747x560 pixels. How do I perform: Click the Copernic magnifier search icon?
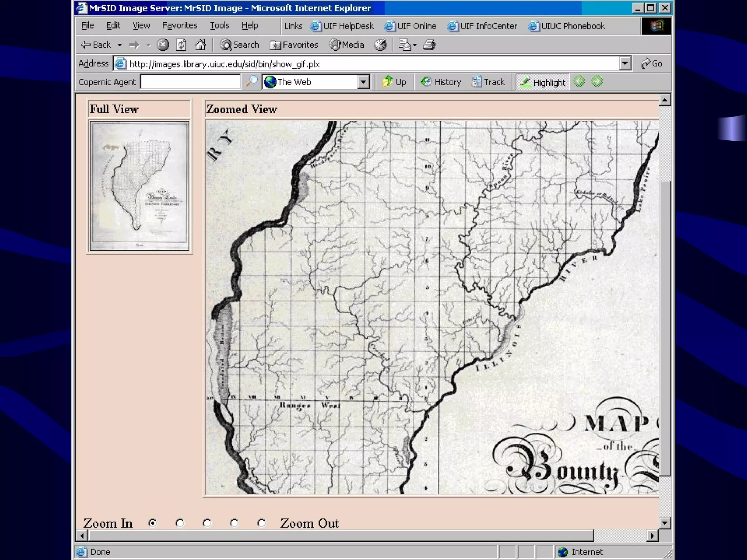pos(251,81)
